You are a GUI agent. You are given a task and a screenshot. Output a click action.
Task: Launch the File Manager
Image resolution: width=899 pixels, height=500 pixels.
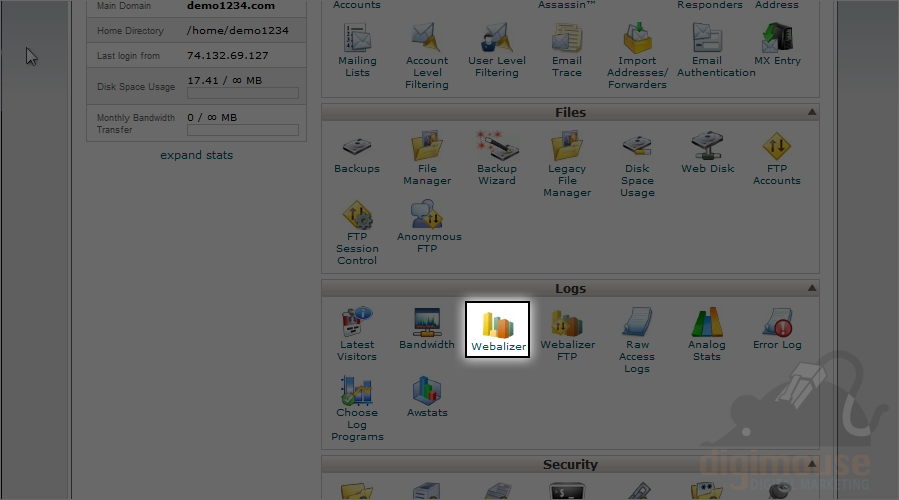tap(427, 159)
